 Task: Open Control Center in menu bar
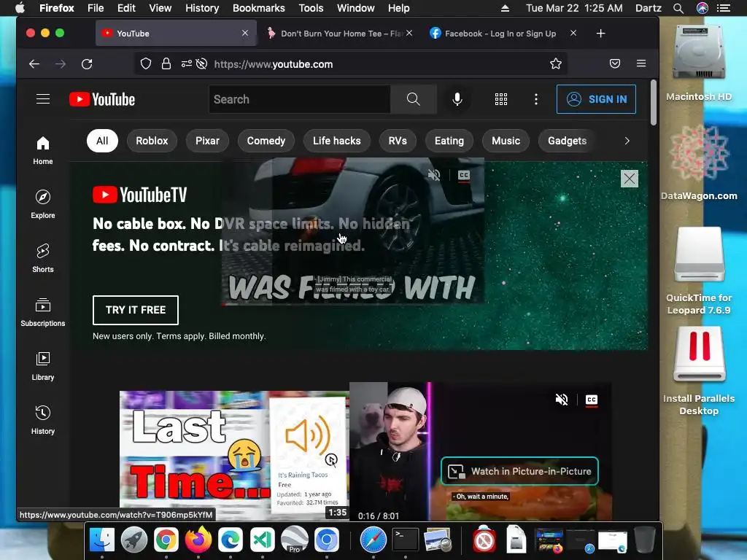(x=724, y=8)
